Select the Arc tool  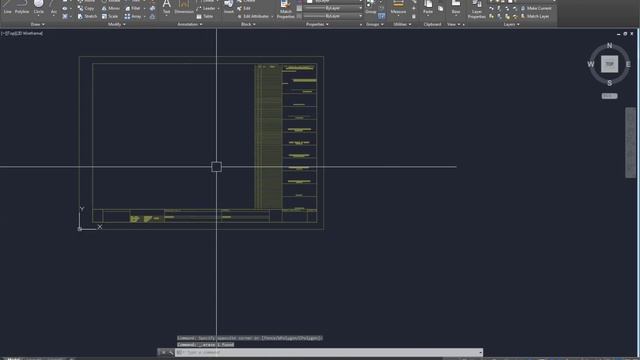click(x=53, y=7)
